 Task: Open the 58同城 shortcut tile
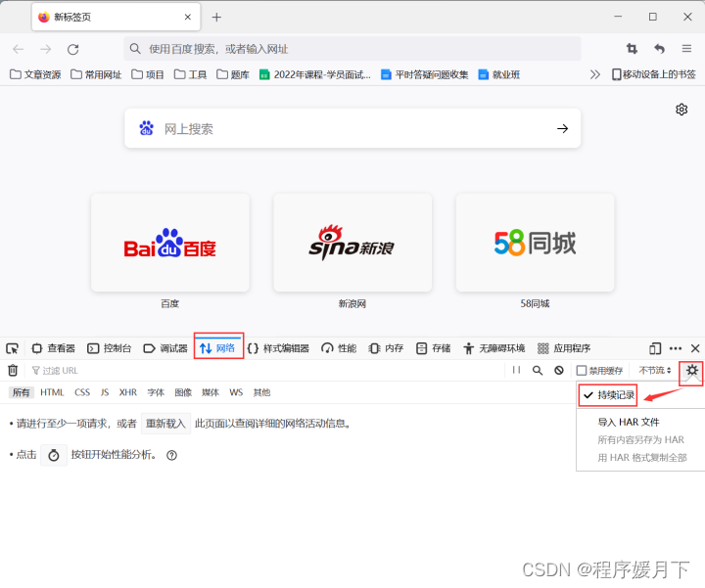point(535,243)
